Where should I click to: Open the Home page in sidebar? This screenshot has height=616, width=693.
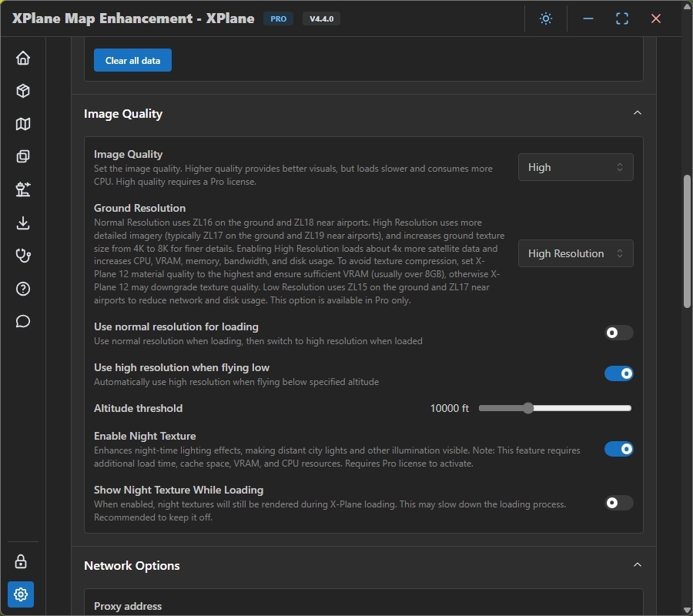tap(23, 58)
